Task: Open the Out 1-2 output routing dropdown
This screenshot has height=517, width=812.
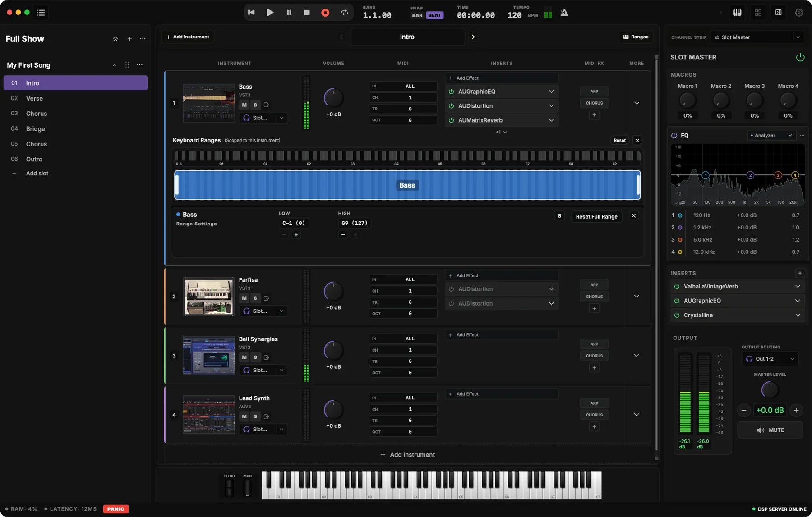Action: pyautogui.click(x=770, y=359)
